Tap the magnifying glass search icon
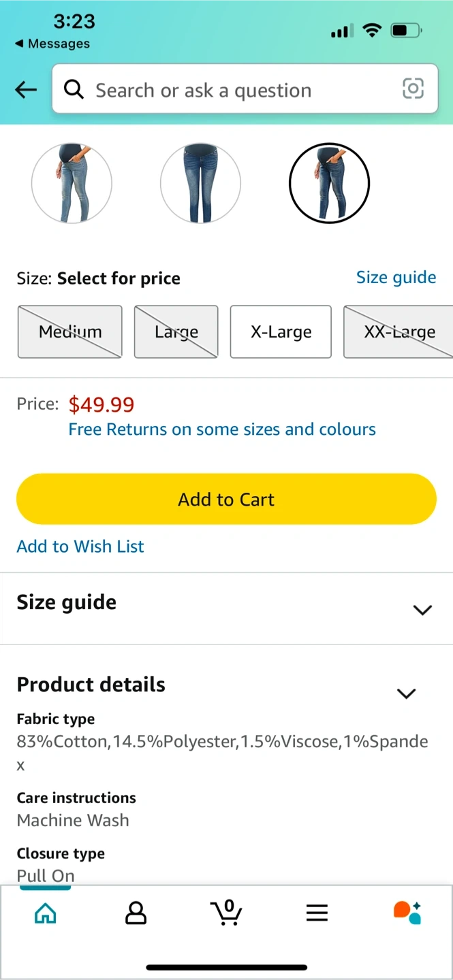This screenshot has width=453, height=980. point(74,89)
